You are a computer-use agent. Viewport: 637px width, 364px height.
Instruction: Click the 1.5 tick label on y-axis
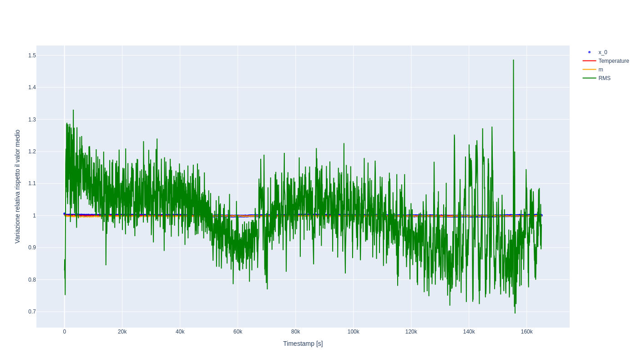click(x=32, y=56)
